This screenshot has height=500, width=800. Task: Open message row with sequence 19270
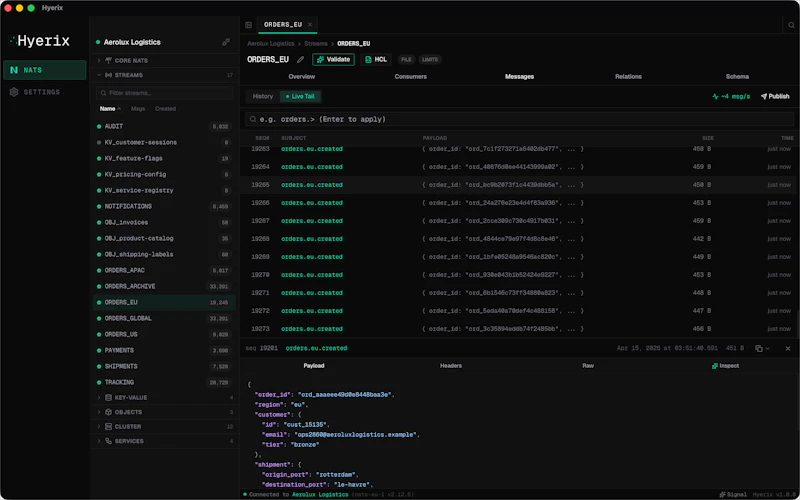tap(519, 274)
